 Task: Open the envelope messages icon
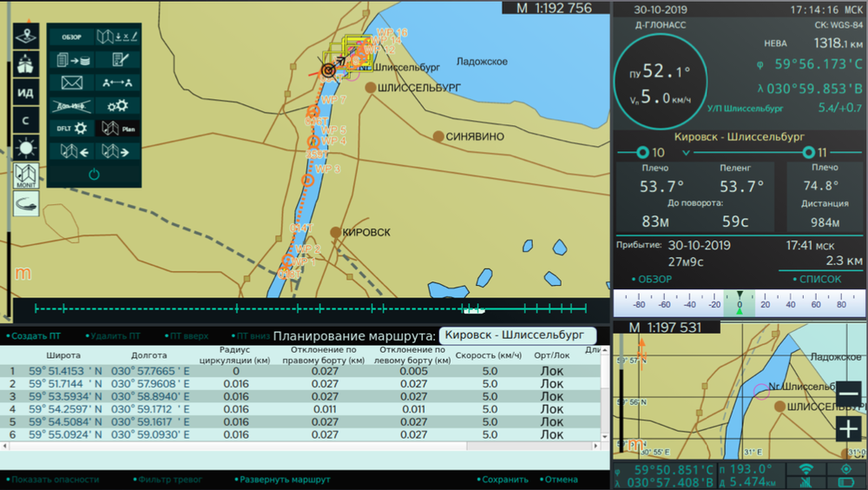pyautogui.click(x=71, y=83)
